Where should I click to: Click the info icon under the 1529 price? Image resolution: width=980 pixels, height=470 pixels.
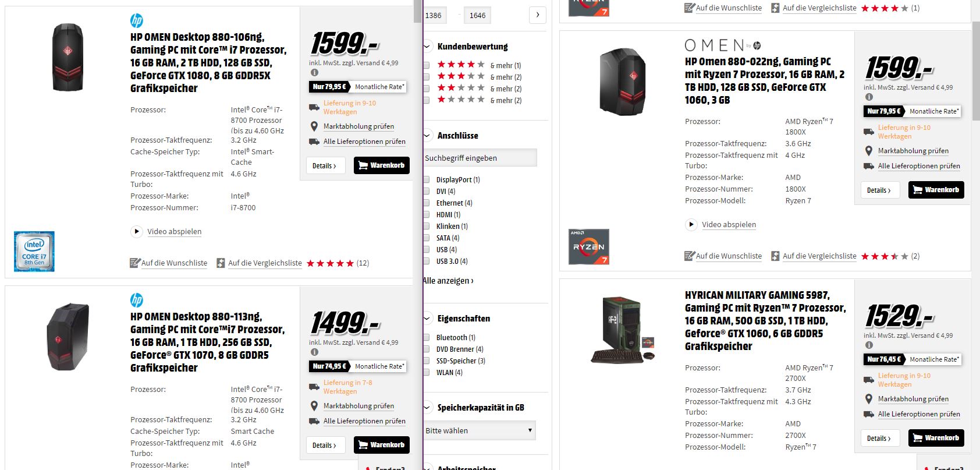coord(869,345)
